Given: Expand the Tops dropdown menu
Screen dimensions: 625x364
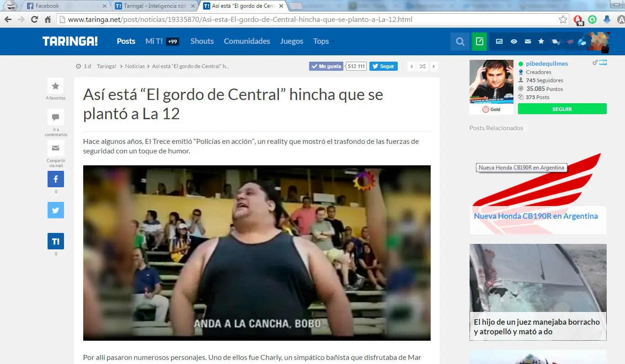Looking at the screenshot, I should pyautogui.click(x=324, y=41).
